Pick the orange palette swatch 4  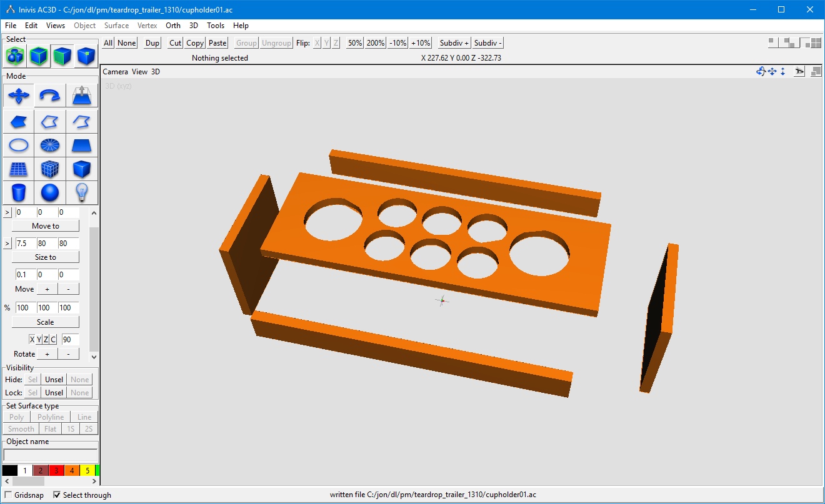(x=72, y=470)
